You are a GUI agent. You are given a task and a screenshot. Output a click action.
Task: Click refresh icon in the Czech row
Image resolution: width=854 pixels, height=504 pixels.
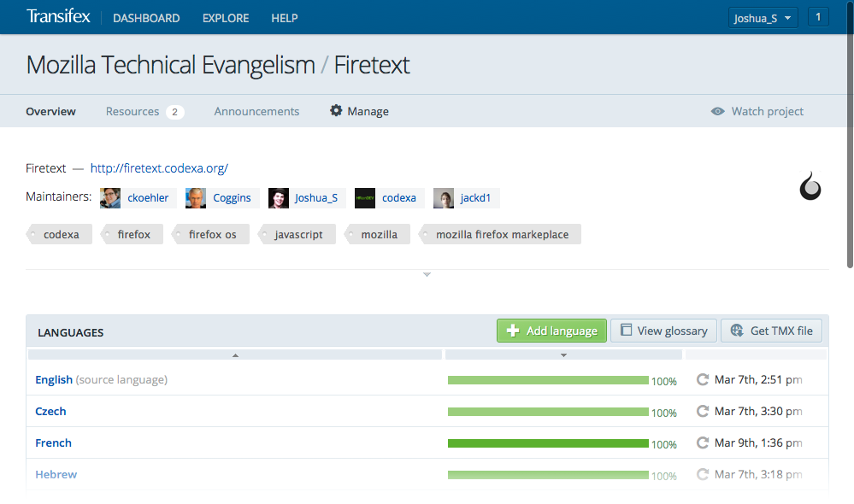tap(703, 411)
